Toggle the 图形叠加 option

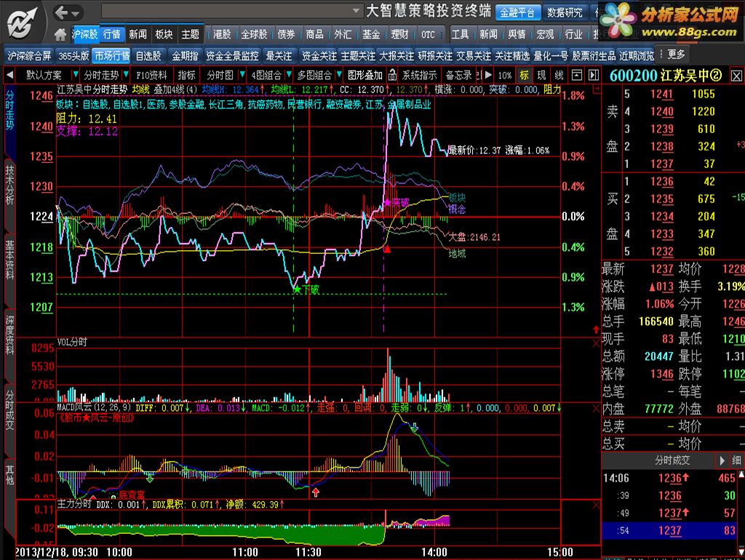[365, 75]
